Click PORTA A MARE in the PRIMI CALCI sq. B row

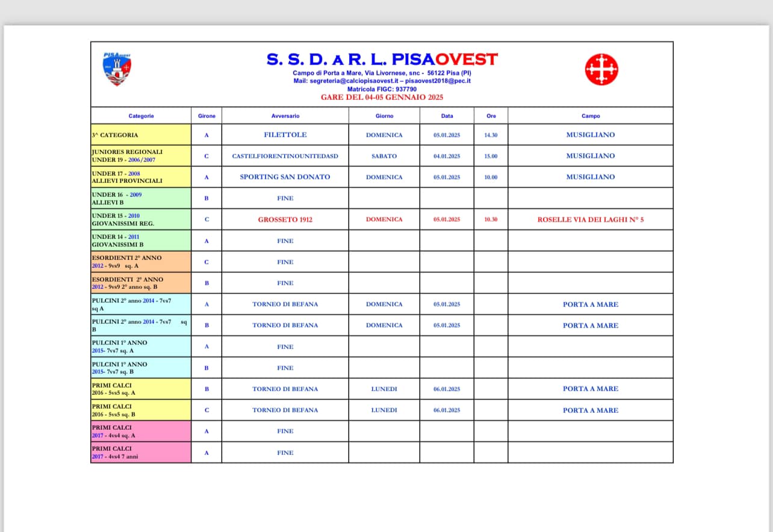click(x=591, y=410)
